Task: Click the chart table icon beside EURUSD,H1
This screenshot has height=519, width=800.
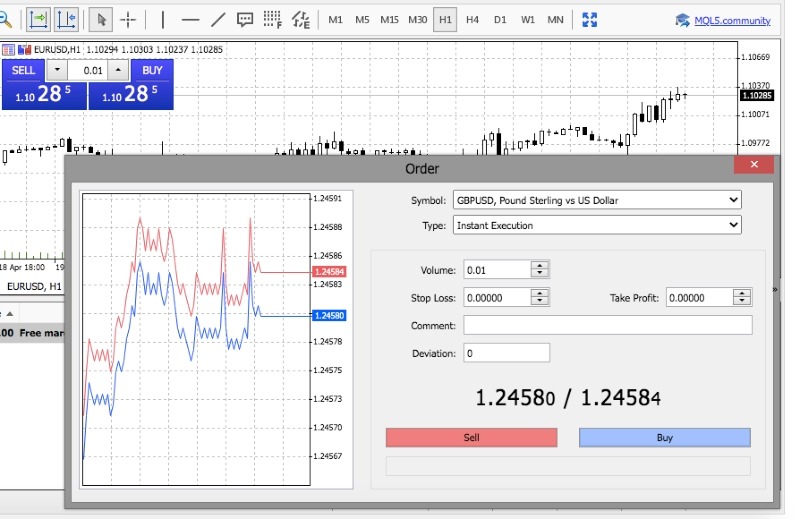Action: tap(8, 50)
